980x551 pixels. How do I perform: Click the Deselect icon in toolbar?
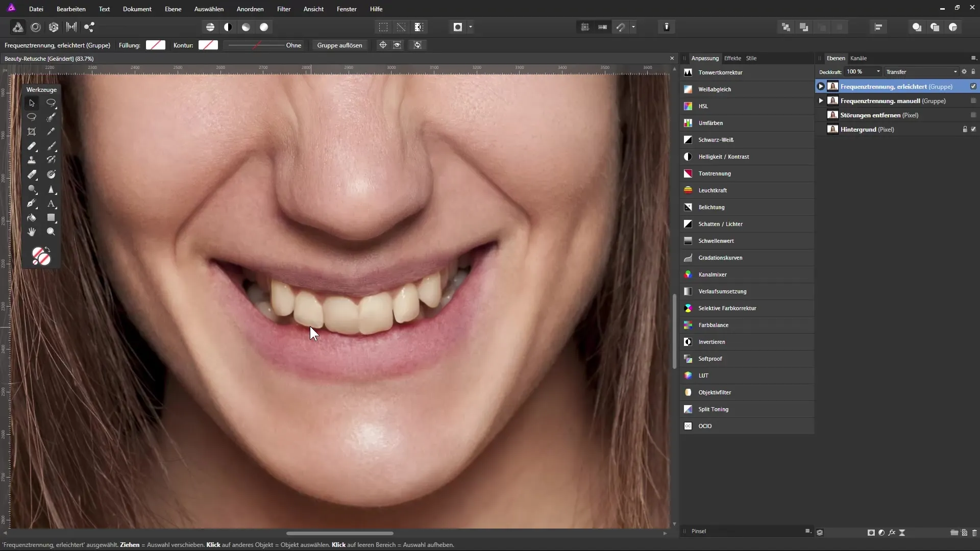(x=401, y=27)
